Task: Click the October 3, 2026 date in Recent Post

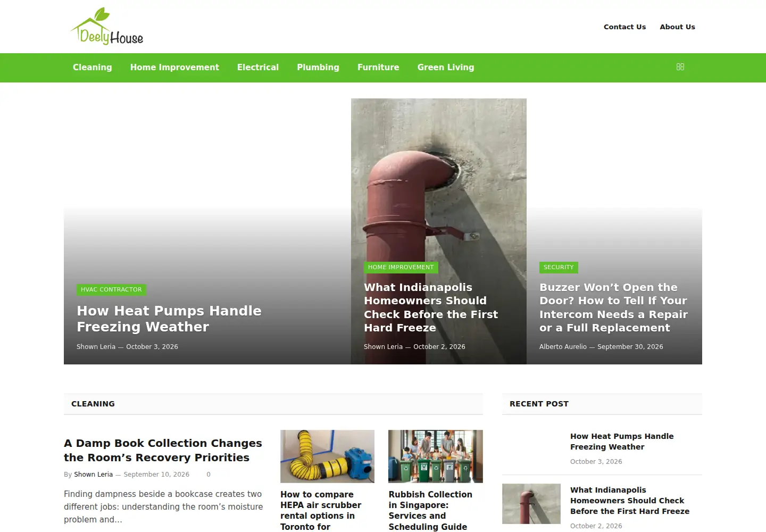Action: point(596,462)
